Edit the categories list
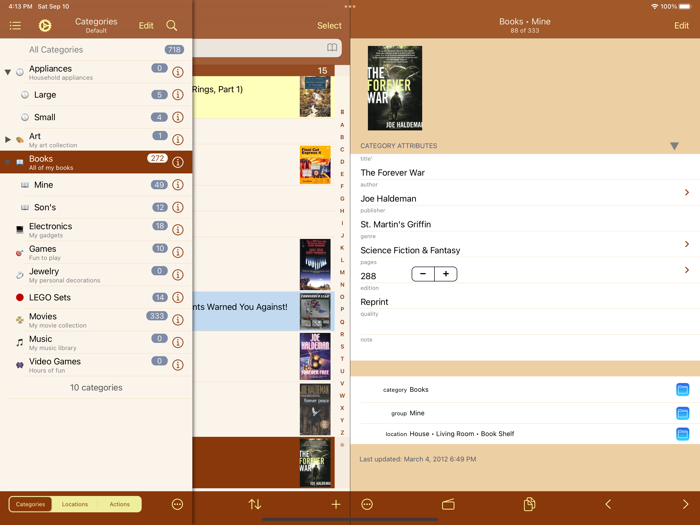Screen dimensions: 700x525 (146, 26)
